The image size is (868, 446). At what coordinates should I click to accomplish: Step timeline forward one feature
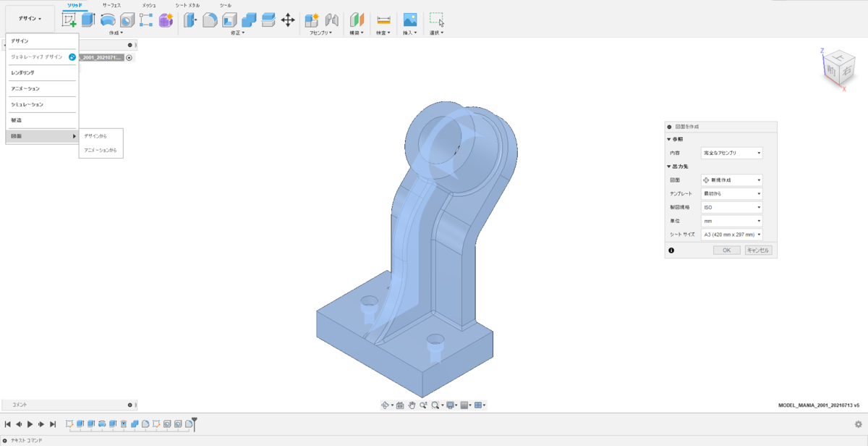[41, 424]
